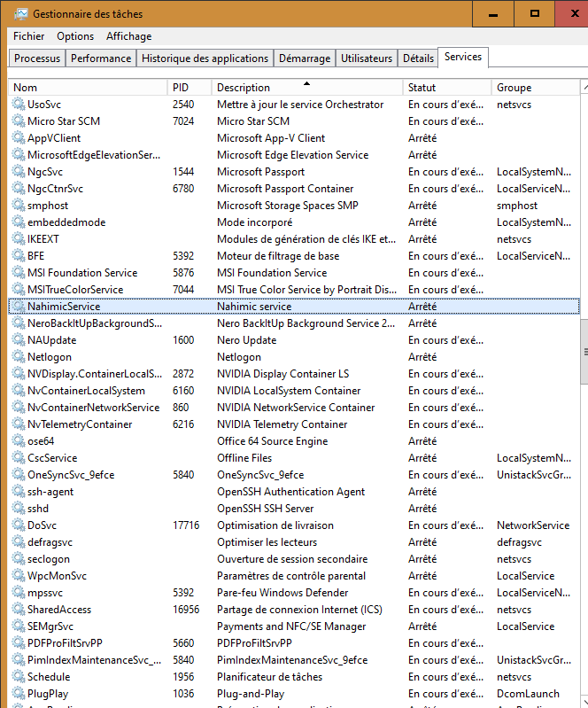
Task: Click the IKEEXT service gear icon
Action: (x=19, y=239)
